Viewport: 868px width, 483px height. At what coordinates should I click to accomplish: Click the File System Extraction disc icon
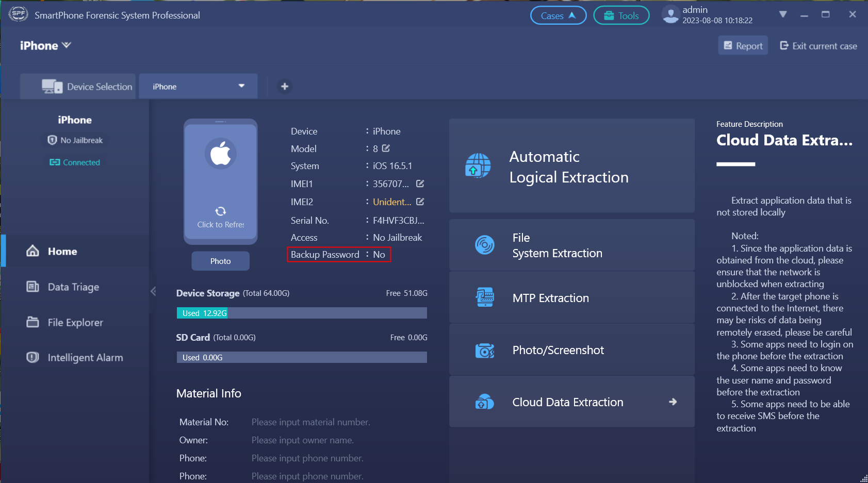(x=485, y=245)
